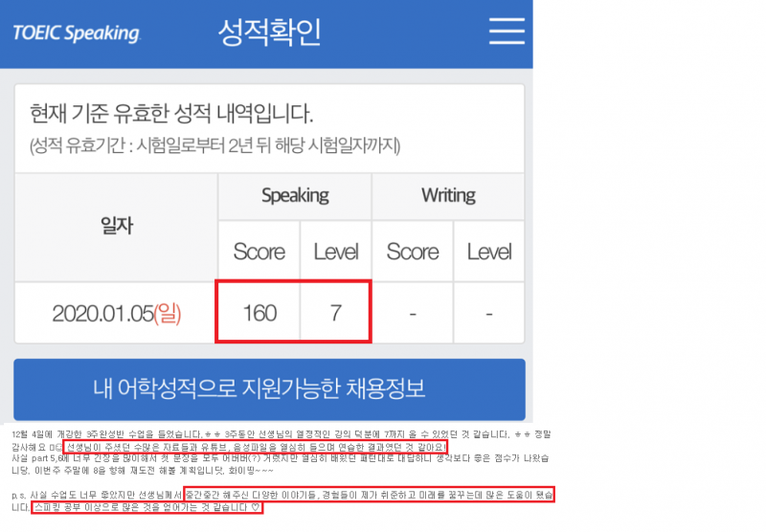Click the Speaking score value 160

click(259, 313)
